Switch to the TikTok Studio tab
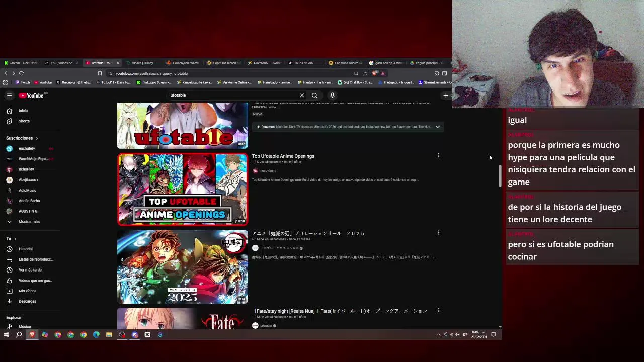This screenshot has height=362, width=644. [x=301, y=63]
